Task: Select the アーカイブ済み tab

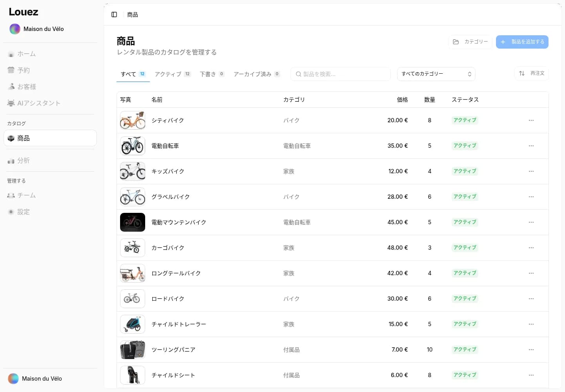Action: coord(257,74)
